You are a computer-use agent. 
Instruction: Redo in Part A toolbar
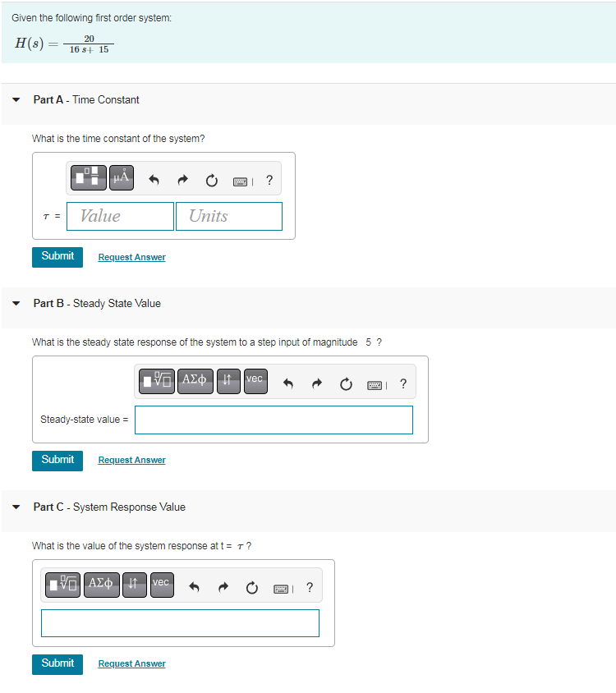point(182,180)
